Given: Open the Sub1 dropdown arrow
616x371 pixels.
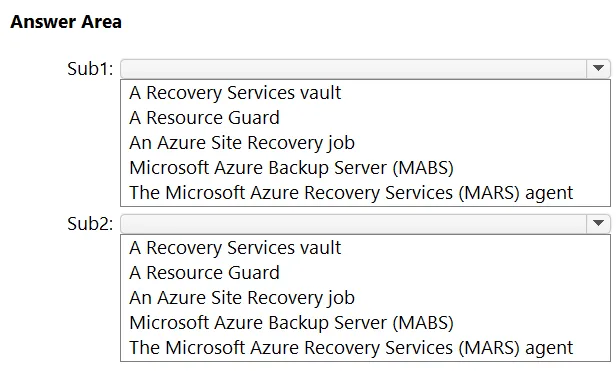Looking at the screenshot, I should pos(598,69).
